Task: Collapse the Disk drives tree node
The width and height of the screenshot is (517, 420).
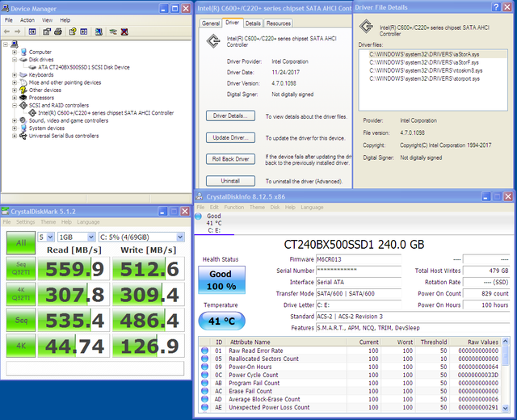Action: coord(15,60)
